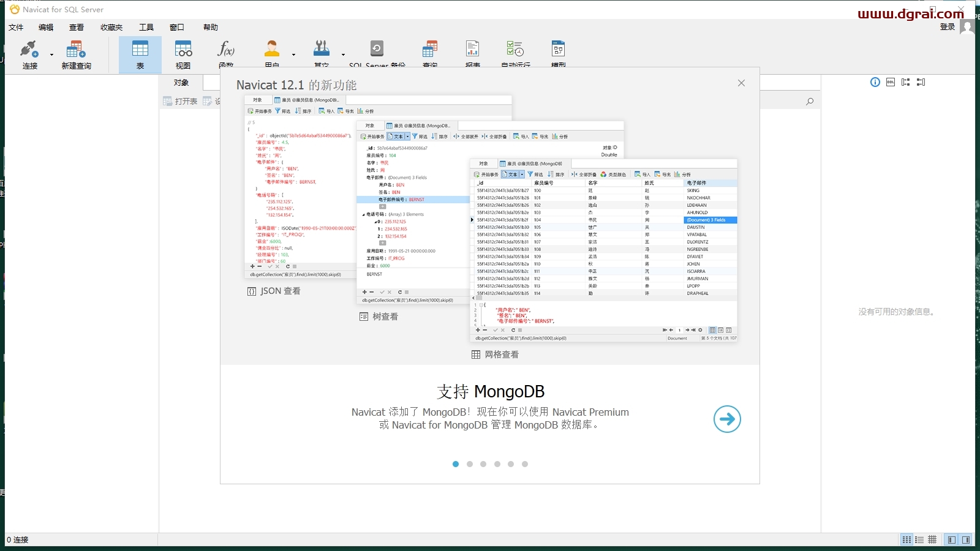
Task: Switch to detail table view mode
Action: pyautogui.click(x=932, y=540)
